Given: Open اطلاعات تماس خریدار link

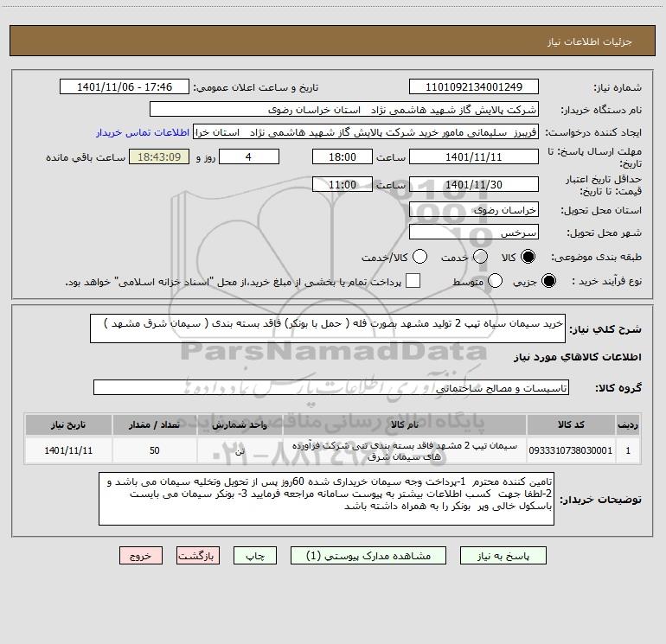Looking at the screenshot, I should tap(143, 132).
